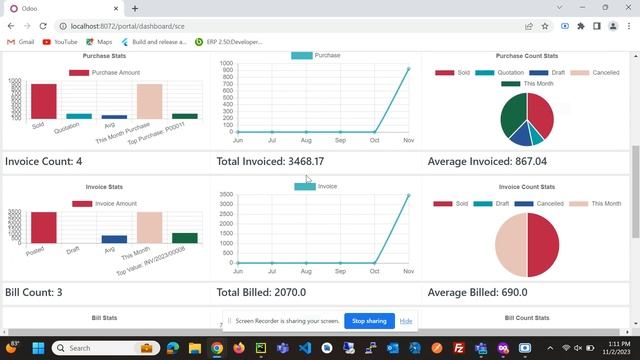The width and height of the screenshot is (640, 360).
Task: Open a new browser tab
Action: click(135, 8)
